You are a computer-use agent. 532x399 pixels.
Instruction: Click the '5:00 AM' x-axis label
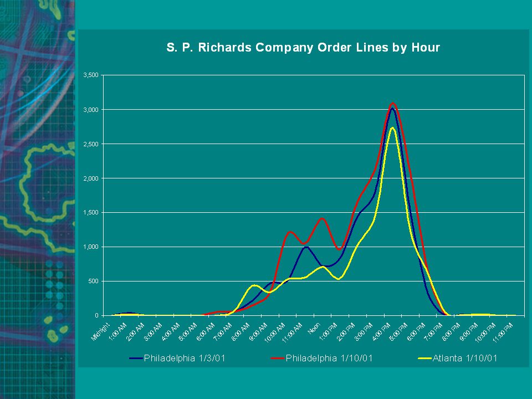(188, 331)
